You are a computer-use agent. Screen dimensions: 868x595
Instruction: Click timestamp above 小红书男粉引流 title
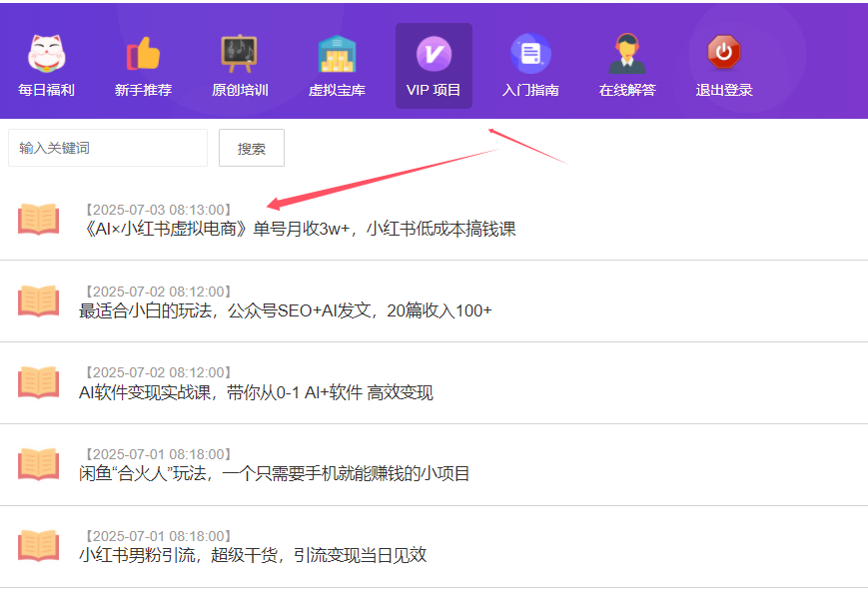tap(159, 536)
